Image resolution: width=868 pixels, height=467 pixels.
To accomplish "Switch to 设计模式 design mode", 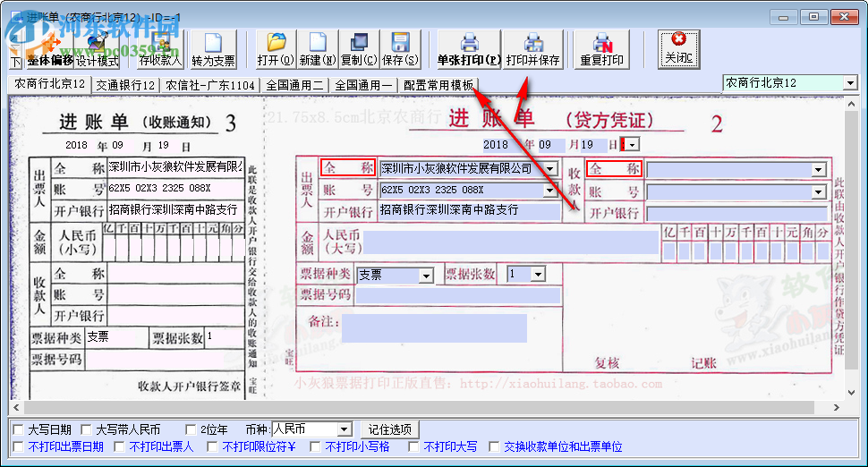I will (98, 50).
